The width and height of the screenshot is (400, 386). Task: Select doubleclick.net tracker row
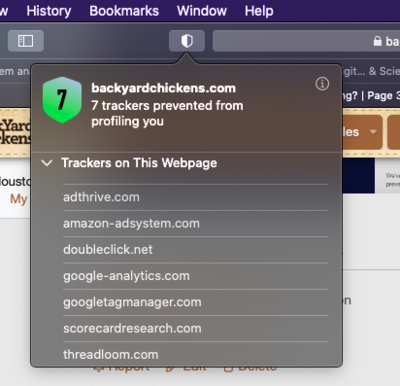pos(195,249)
